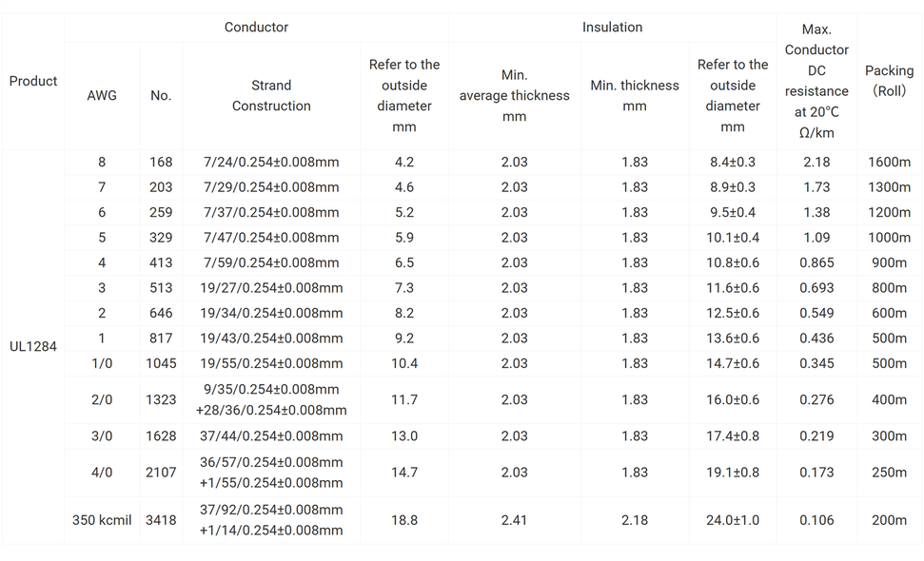This screenshot has height=561, width=924.
Task: Select the 8.4±0.3 insulation diameter cell
Action: 733,163
